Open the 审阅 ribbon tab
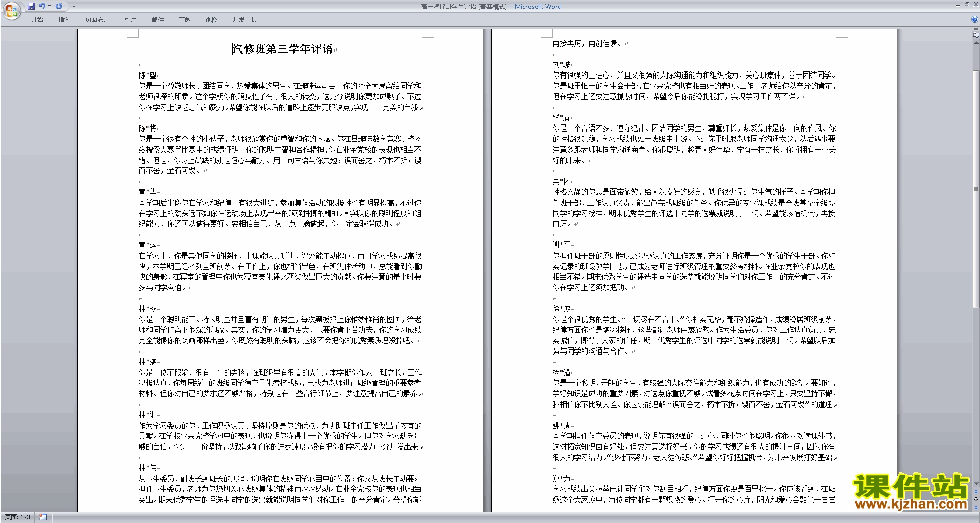The image size is (980, 523). pyautogui.click(x=185, y=20)
